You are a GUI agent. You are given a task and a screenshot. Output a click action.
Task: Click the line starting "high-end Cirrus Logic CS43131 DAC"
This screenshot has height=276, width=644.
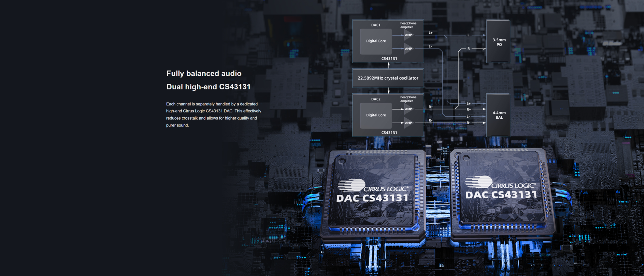(214, 111)
